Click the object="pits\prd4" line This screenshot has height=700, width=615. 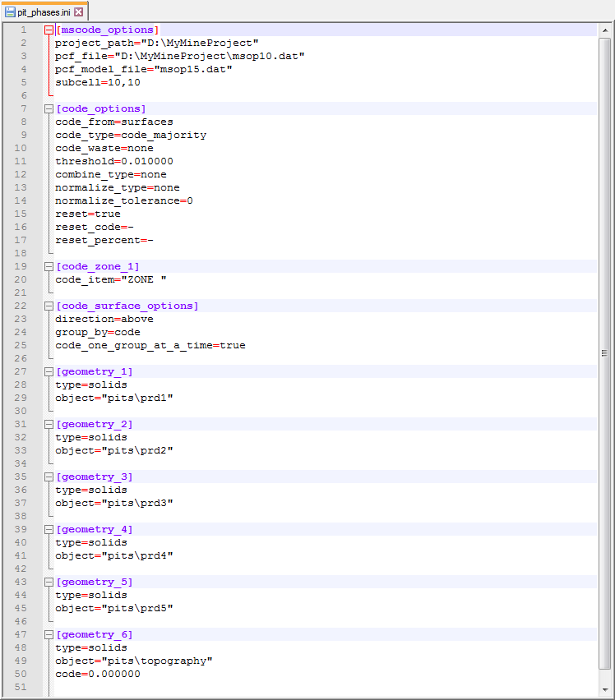[x=114, y=555]
